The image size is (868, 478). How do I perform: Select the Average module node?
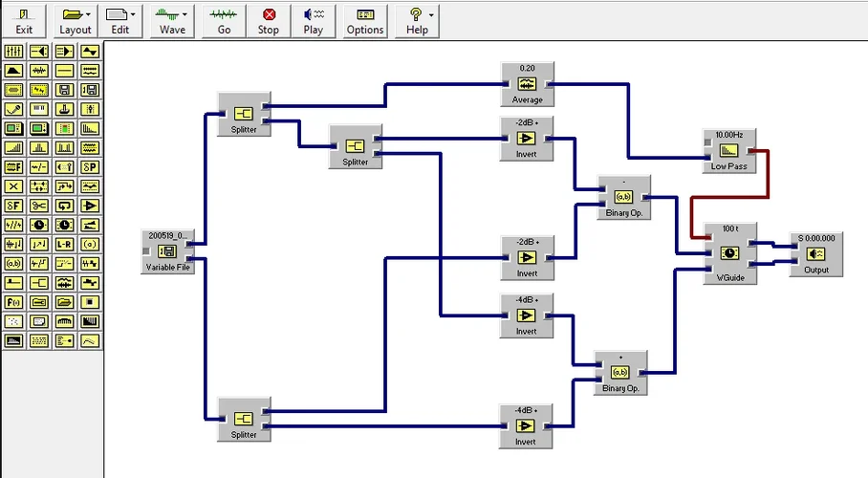tap(527, 84)
